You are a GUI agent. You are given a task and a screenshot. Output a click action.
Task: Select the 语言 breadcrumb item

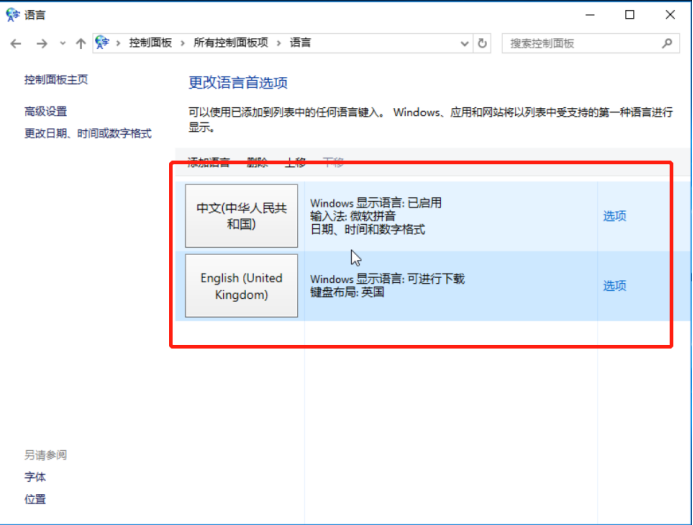[300, 43]
